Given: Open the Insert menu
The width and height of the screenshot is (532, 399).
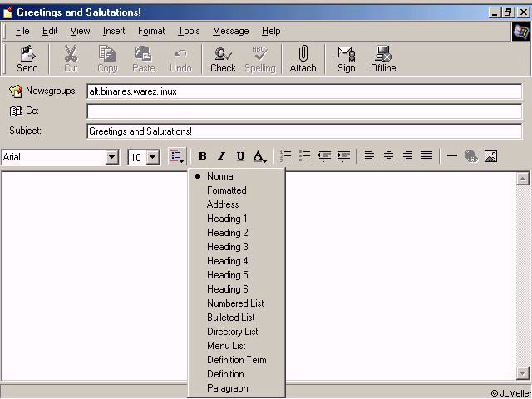Looking at the screenshot, I should [x=114, y=31].
